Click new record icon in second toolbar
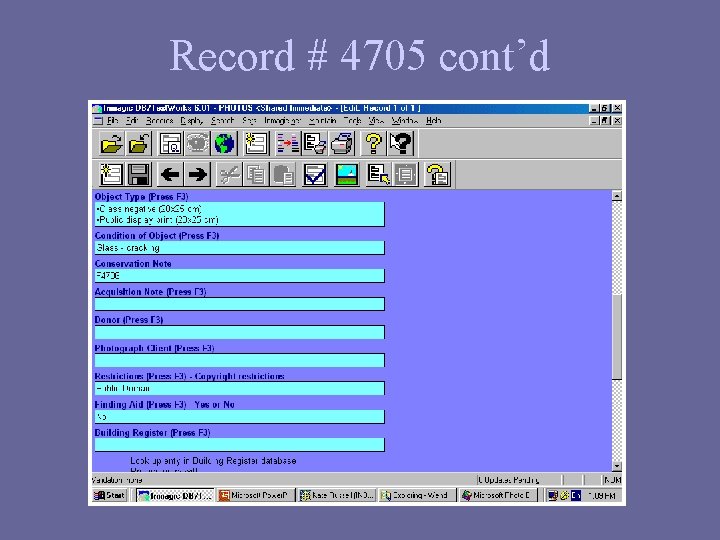720x540 pixels. [111, 174]
